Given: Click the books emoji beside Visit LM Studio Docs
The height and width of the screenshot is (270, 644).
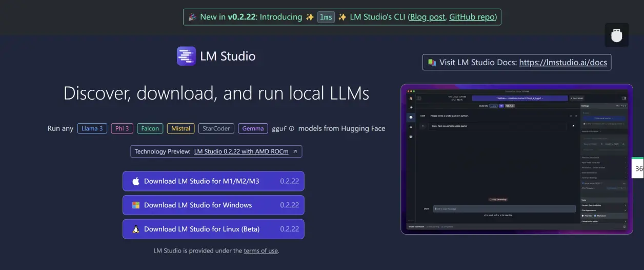Looking at the screenshot, I should 432,63.
